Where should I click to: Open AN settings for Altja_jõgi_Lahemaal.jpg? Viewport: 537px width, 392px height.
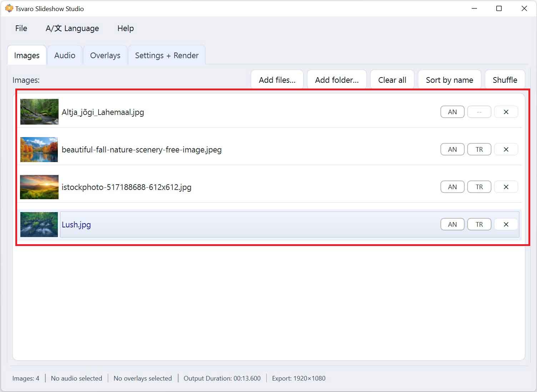452,112
